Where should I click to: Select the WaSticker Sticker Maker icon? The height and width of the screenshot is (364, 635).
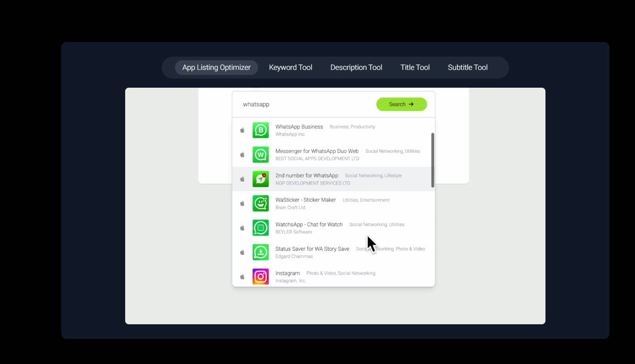[261, 204]
